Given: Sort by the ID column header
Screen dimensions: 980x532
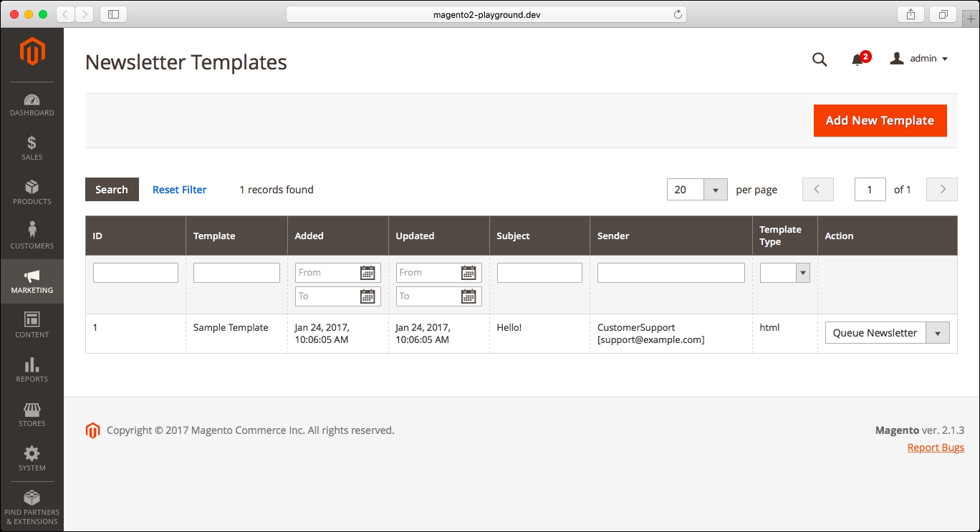Looking at the screenshot, I should coord(135,236).
